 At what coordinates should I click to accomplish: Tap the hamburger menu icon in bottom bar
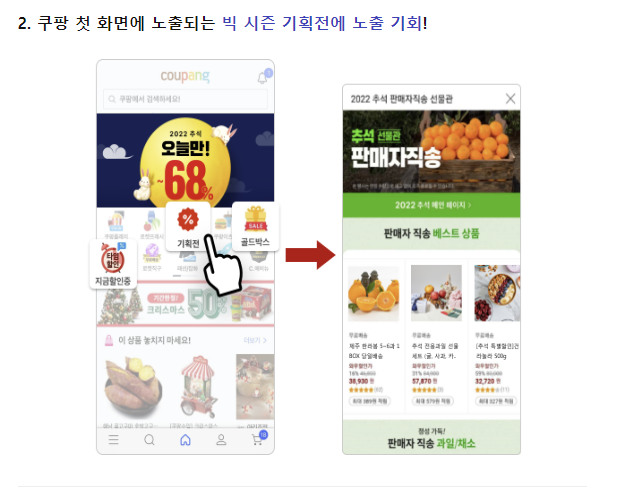coord(113,440)
